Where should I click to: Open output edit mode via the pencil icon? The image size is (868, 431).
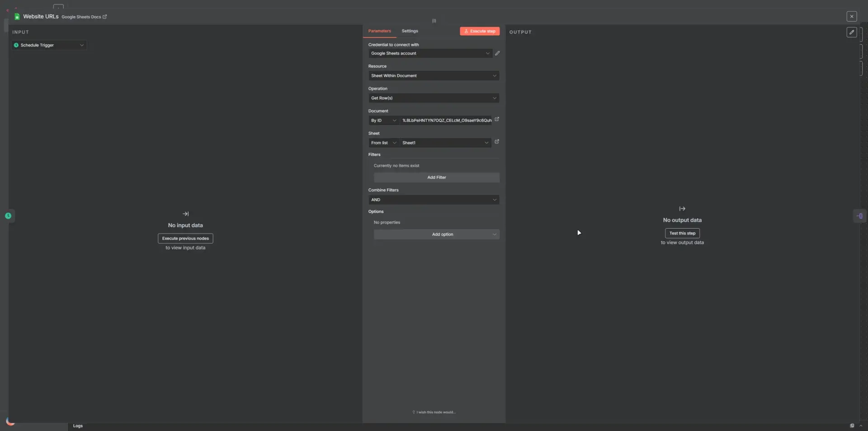[852, 32]
